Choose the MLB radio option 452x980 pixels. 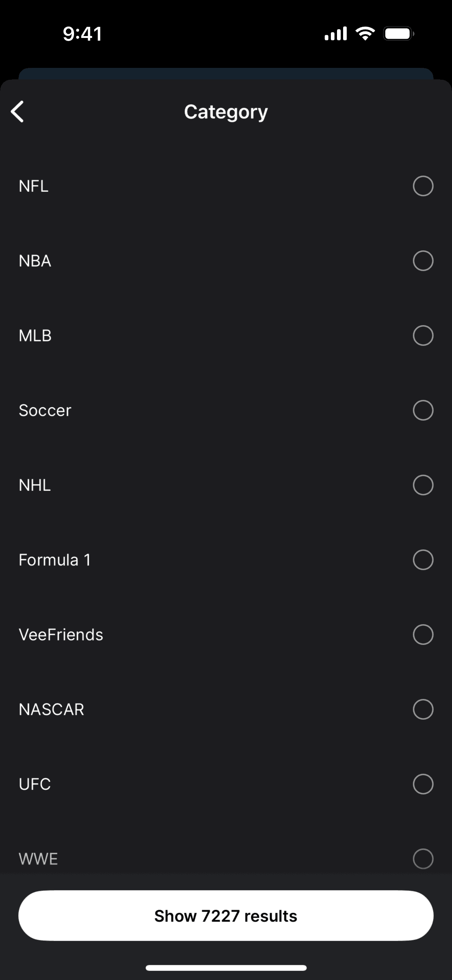click(423, 335)
